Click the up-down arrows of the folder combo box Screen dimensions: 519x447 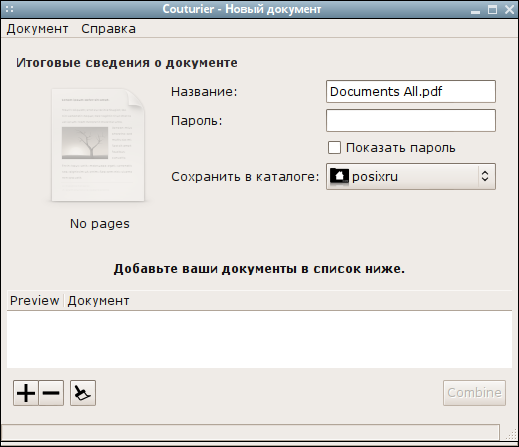pyautogui.click(x=485, y=176)
